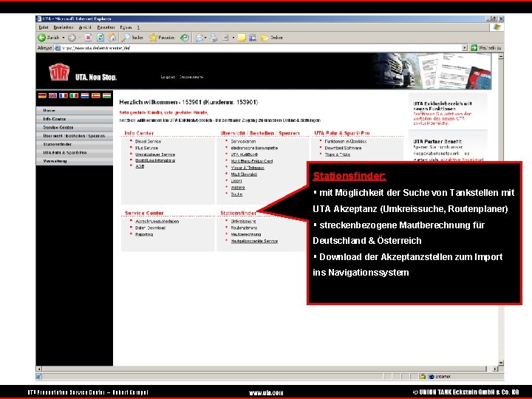Click into the Adresse URL field
This screenshot has height=399, width=532.
click(262, 48)
